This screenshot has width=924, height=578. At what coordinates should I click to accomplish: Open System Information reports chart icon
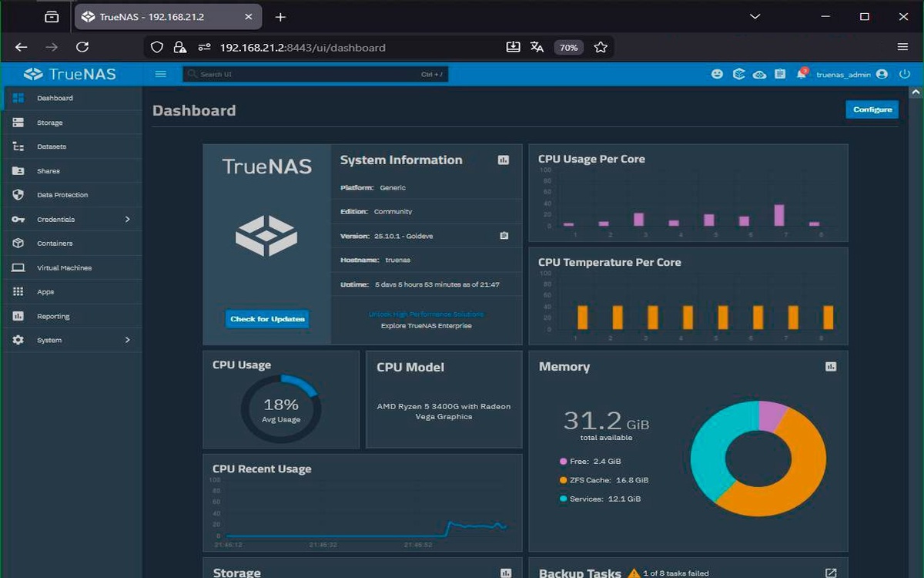[504, 160]
